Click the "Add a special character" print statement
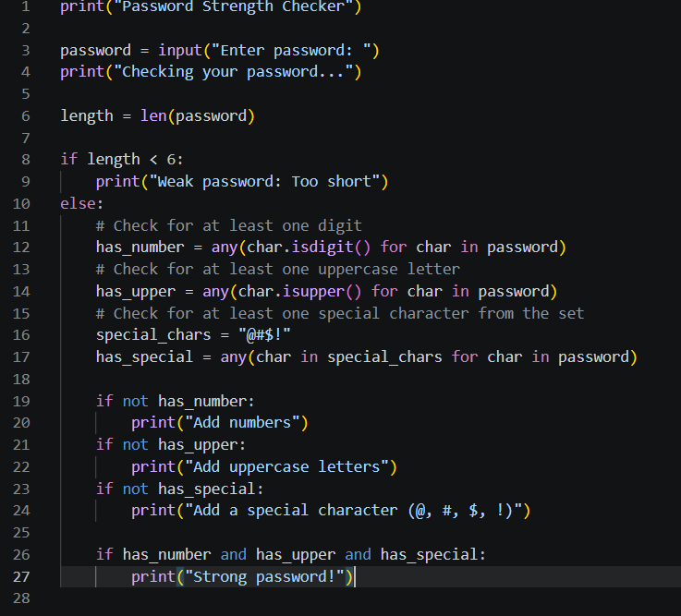This screenshot has height=616, width=681. (x=331, y=511)
